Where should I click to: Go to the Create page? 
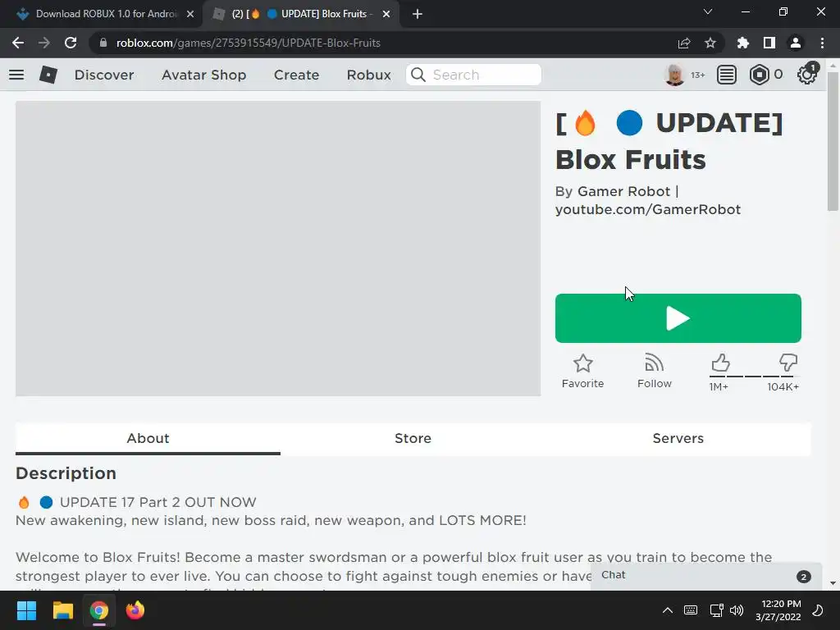pyautogui.click(x=296, y=75)
